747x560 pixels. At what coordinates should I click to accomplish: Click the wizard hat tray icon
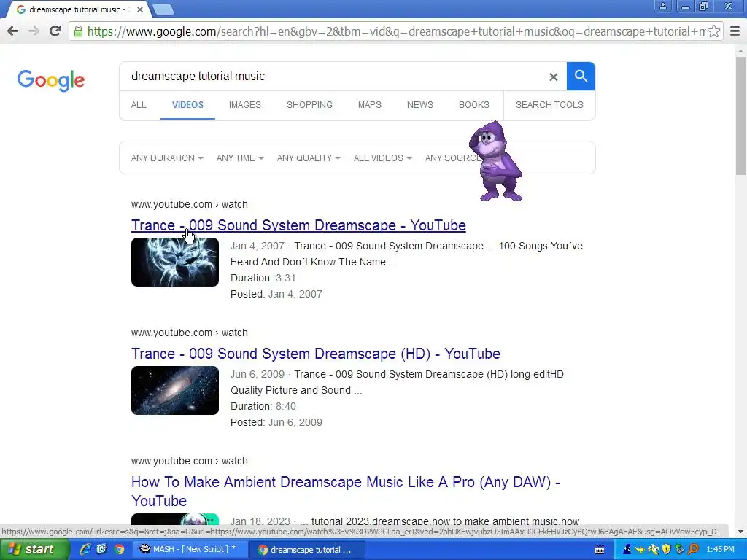click(x=627, y=549)
